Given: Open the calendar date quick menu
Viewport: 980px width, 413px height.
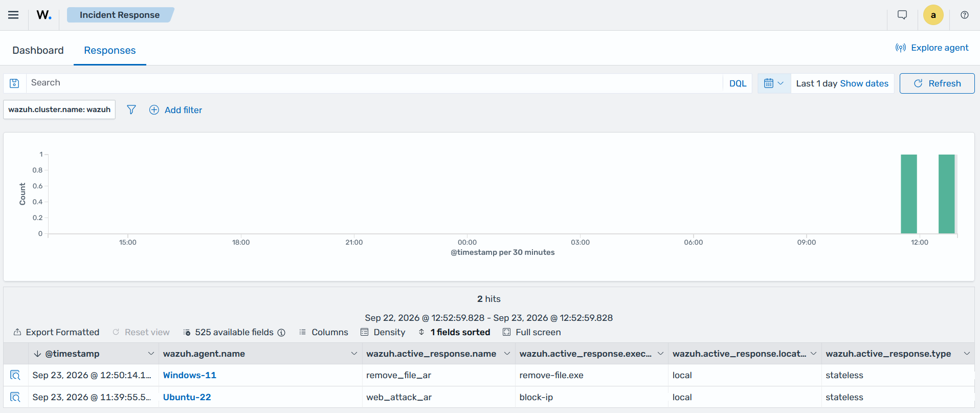Looking at the screenshot, I should click(773, 83).
